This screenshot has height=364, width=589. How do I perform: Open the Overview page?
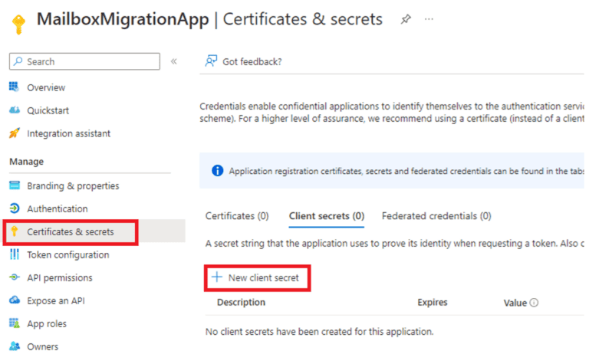[x=46, y=88]
